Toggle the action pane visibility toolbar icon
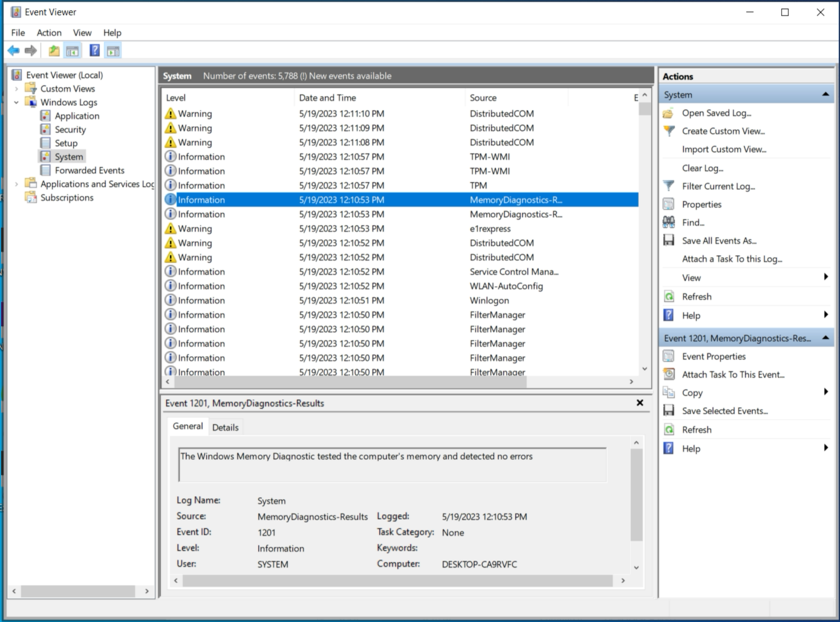 tap(113, 50)
